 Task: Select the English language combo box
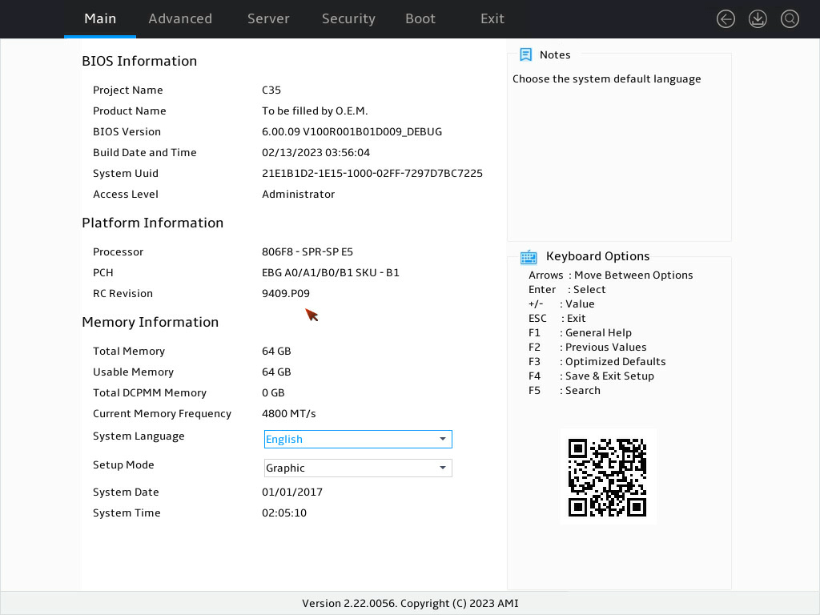[358, 439]
